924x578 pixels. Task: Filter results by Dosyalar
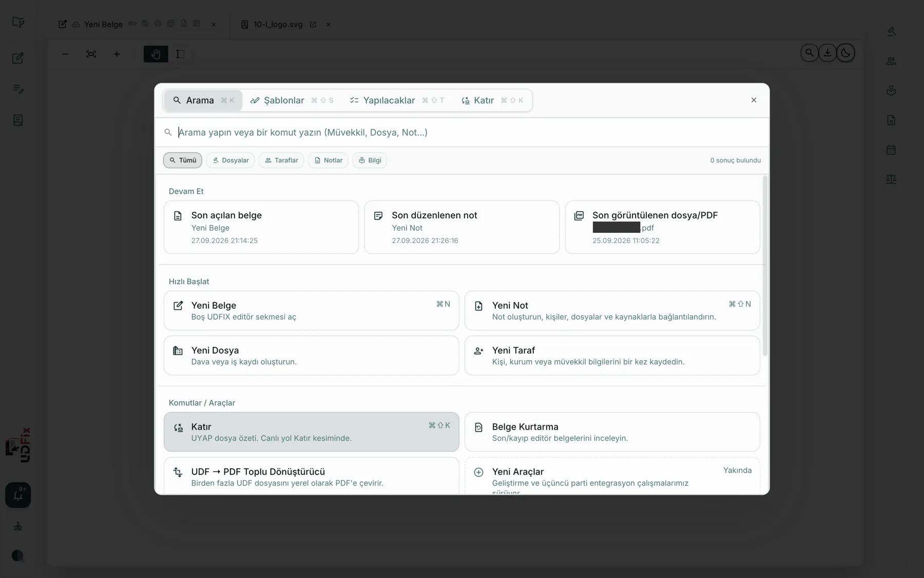point(230,160)
